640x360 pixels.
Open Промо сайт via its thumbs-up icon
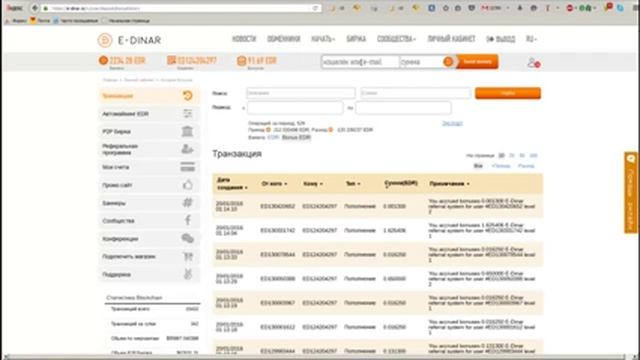click(187, 185)
